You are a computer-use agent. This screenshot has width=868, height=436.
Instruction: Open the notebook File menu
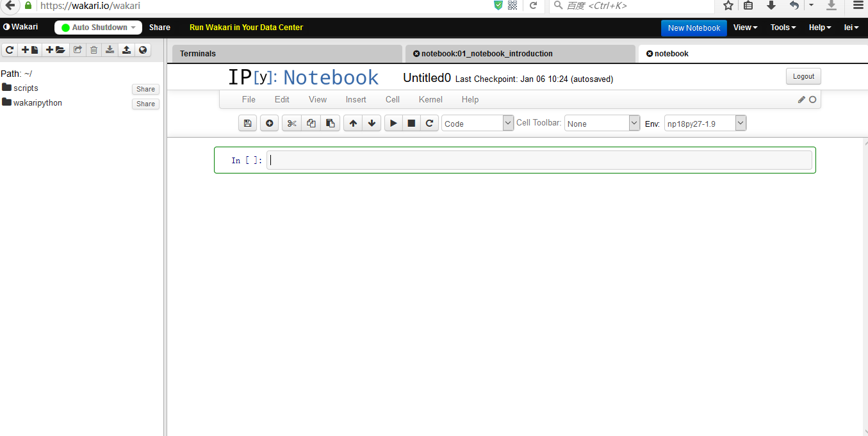(x=249, y=99)
